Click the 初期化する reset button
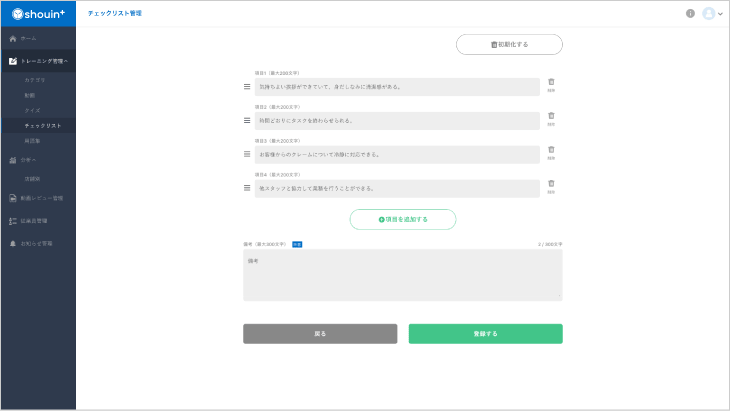 (x=509, y=45)
